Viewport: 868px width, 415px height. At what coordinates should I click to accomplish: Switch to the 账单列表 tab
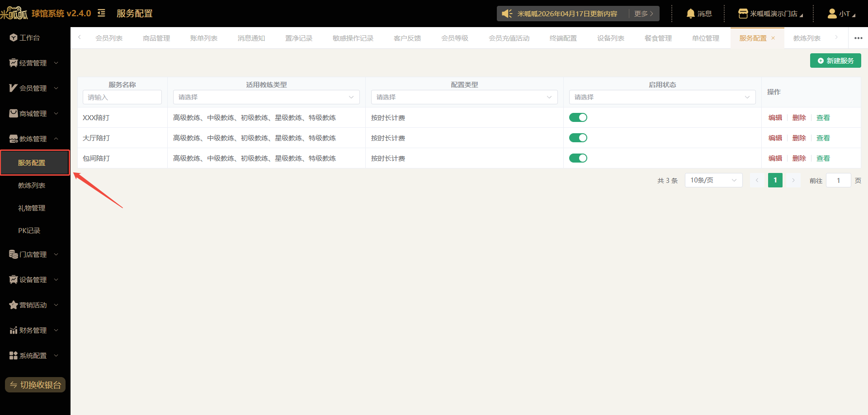[x=204, y=38]
